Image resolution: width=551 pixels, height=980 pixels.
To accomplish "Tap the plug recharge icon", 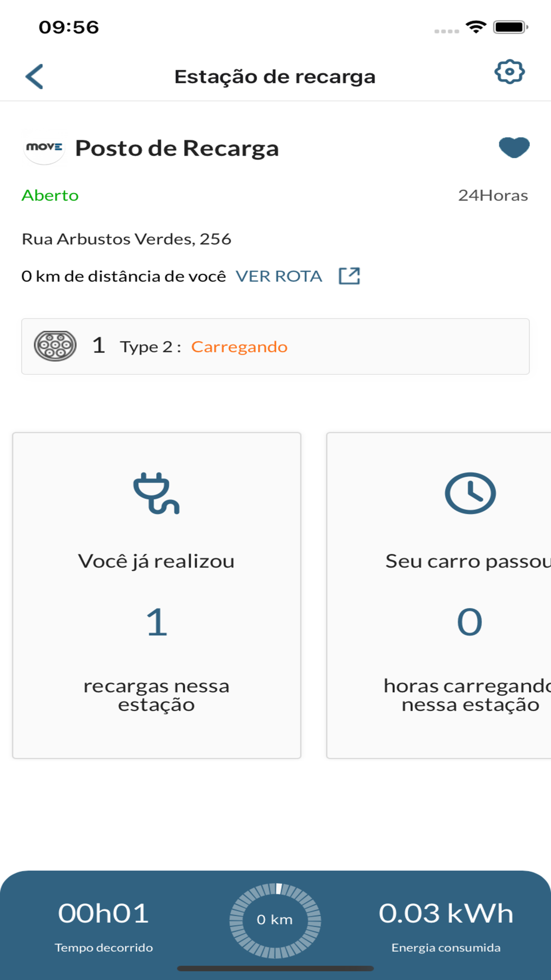I will [x=156, y=493].
